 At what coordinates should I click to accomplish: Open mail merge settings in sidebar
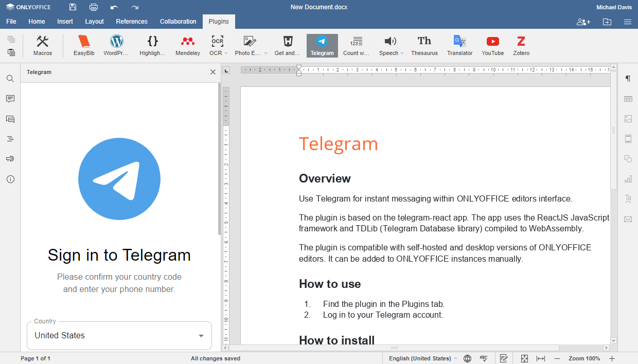pos(628,219)
